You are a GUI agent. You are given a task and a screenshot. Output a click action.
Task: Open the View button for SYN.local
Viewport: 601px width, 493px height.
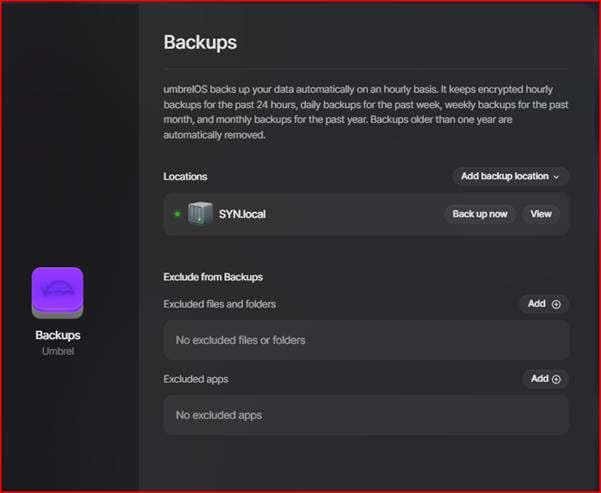point(540,214)
